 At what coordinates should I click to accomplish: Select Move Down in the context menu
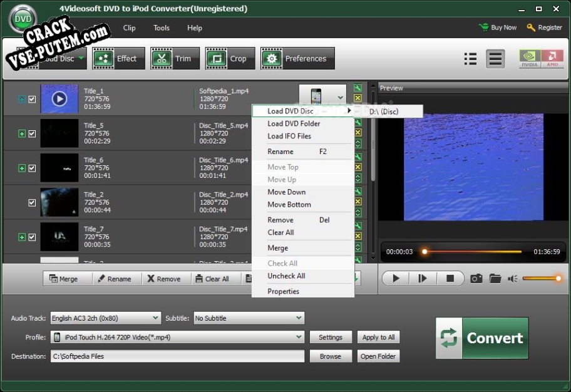pos(303,192)
